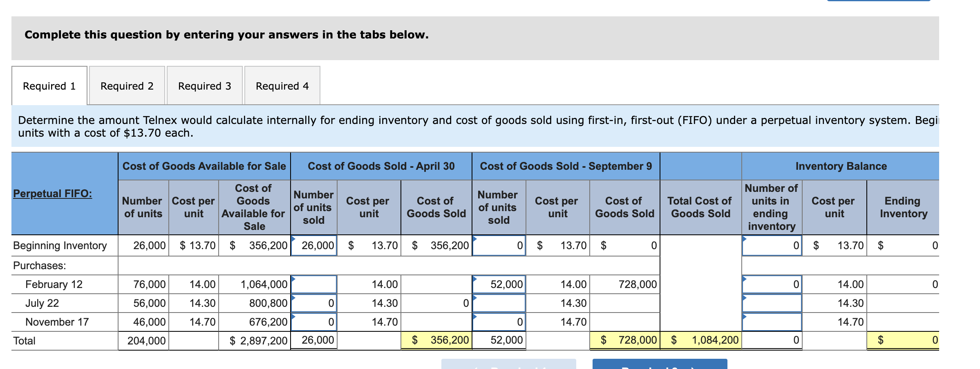Click September 9 units sold for Beginning Inventory

coord(499,245)
